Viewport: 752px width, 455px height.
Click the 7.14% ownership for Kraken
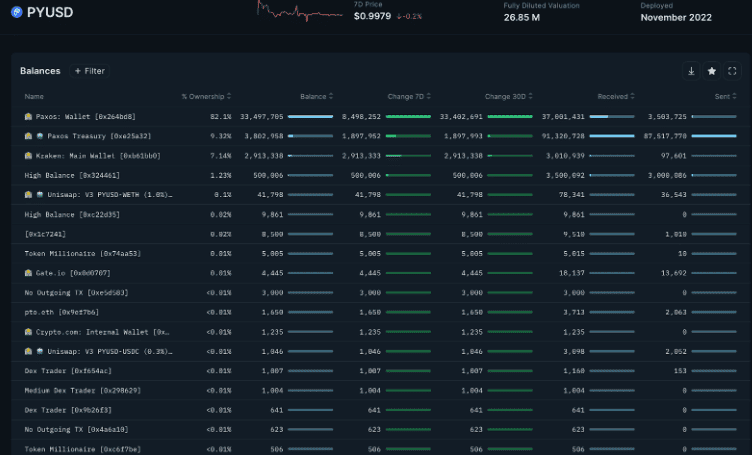coord(221,156)
